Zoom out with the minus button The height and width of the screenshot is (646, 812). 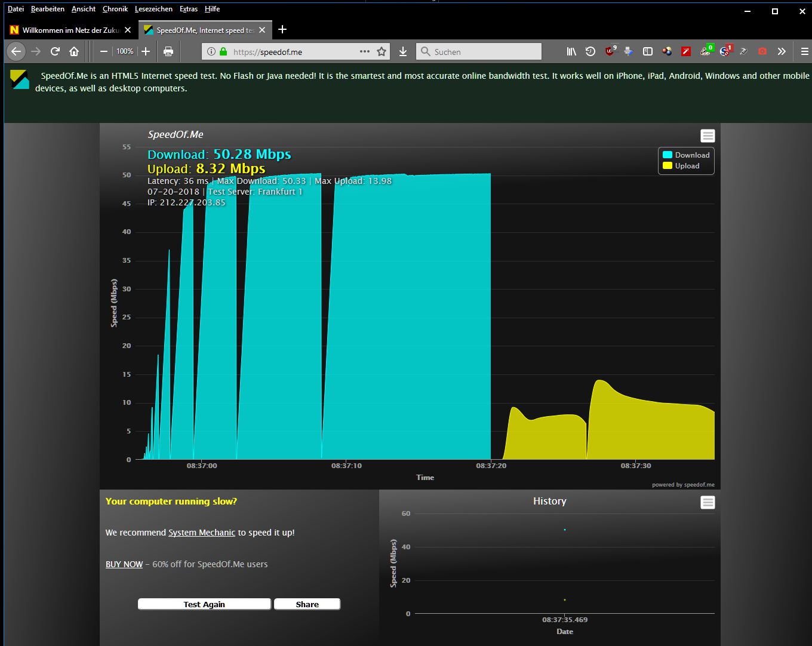(x=103, y=51)
